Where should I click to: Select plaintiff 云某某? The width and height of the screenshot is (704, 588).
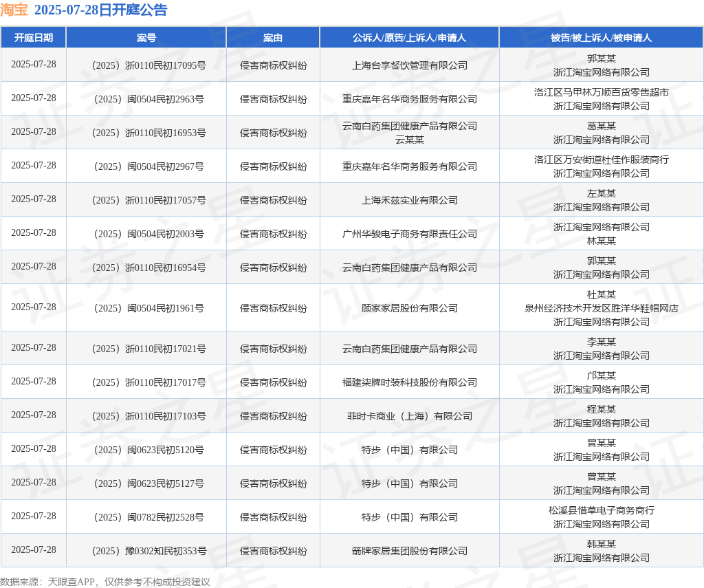pyautogui.click(x=410, y=140)
